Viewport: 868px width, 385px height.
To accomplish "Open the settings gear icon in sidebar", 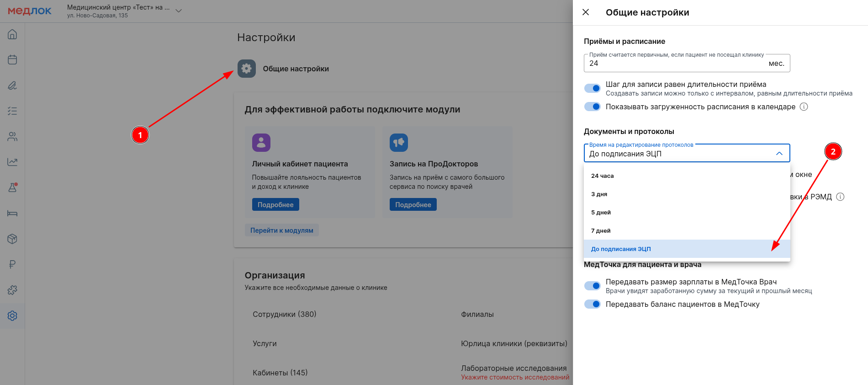I will pyautogui.click(x=12, y=315).
